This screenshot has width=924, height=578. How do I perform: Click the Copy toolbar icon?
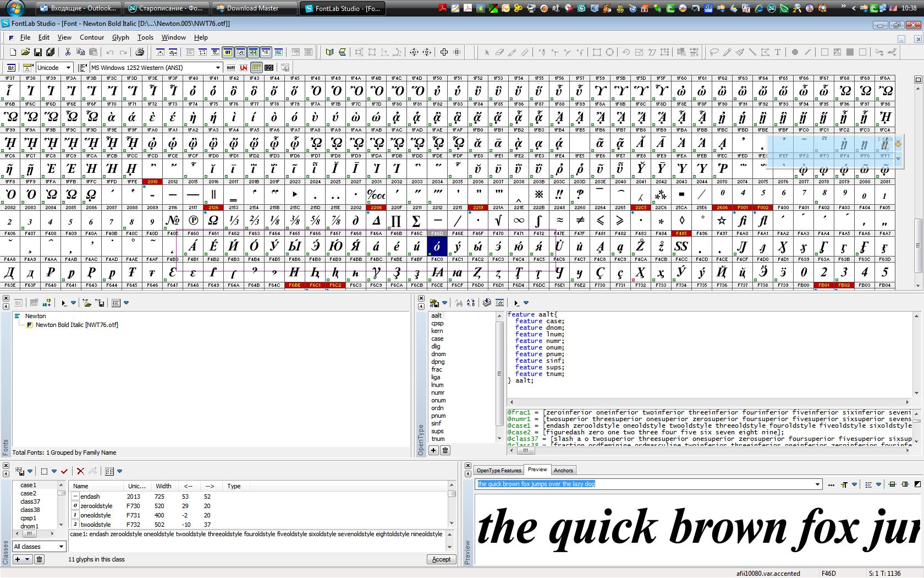[x=80, y=52]
